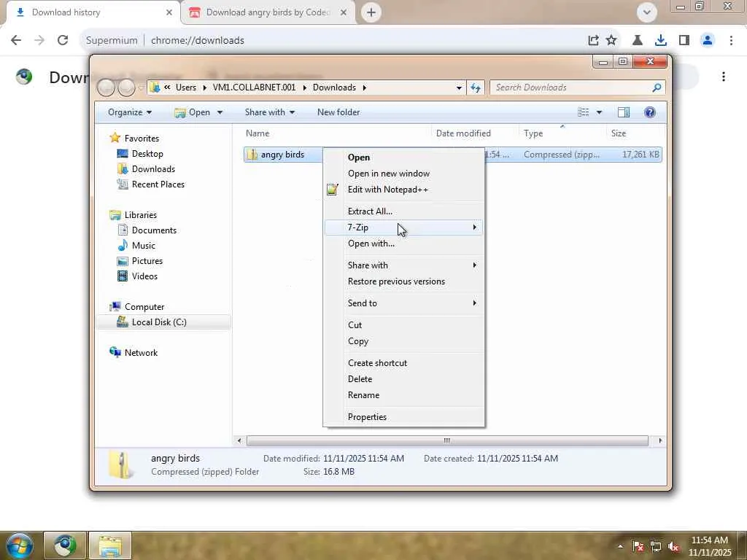The height and width of the screenshot is (560, 747).
Task: Choose Open in the context menu
Action: pos(404,157)
